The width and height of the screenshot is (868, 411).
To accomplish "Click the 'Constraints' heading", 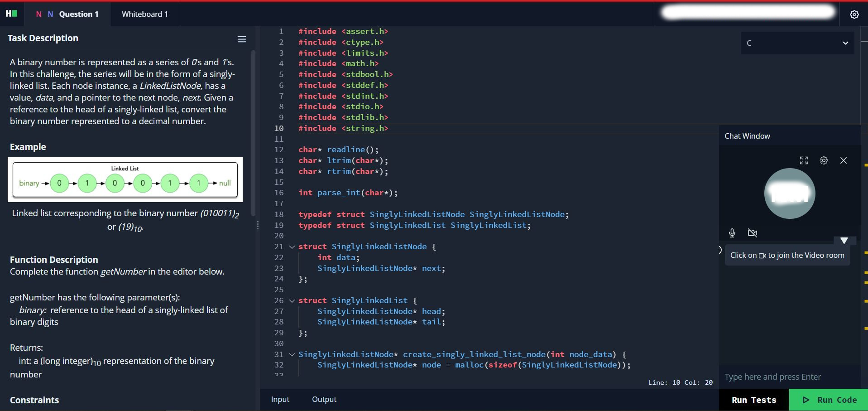I will point(34,400).
